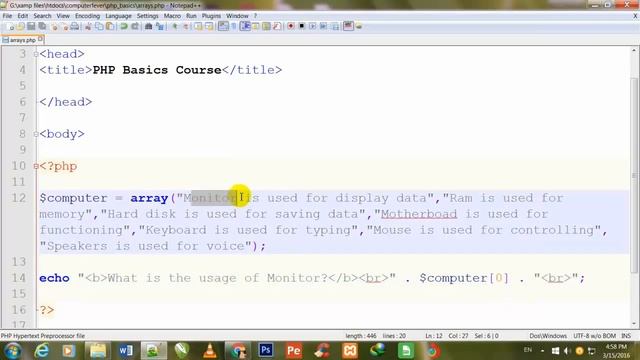Toggle Word Wrap in the toolbar

point(223,27)
